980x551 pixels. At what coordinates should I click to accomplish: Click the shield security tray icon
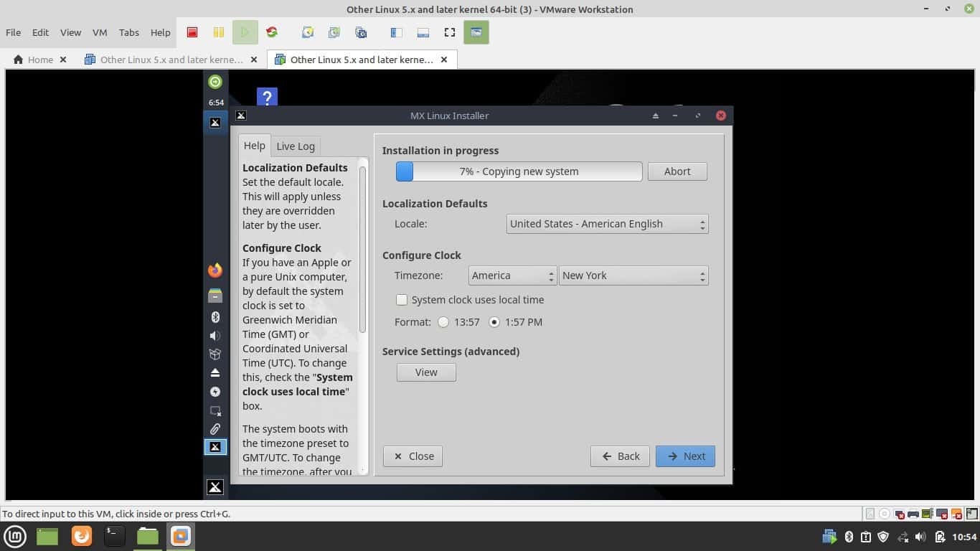(x=884, y=537)
